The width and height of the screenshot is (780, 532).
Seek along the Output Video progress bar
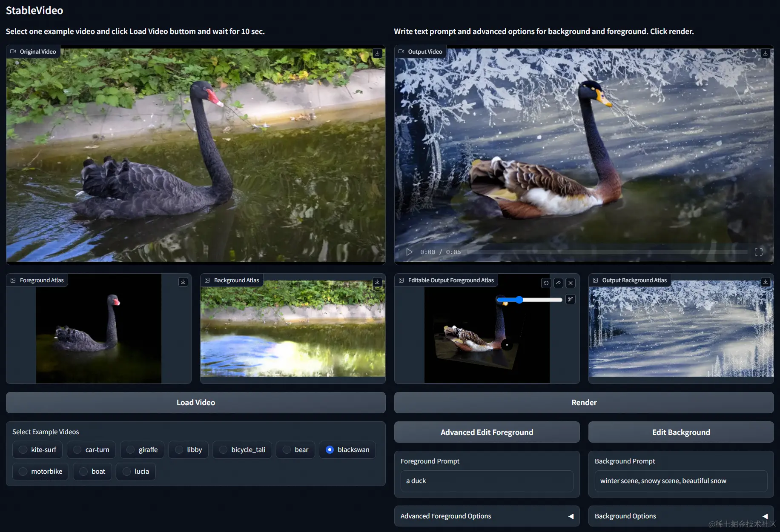pos(607,252)
